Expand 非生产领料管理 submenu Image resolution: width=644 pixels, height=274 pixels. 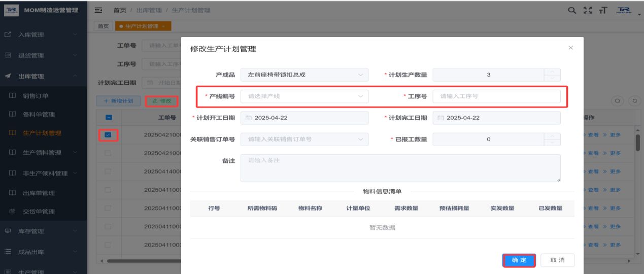[43, 173]
